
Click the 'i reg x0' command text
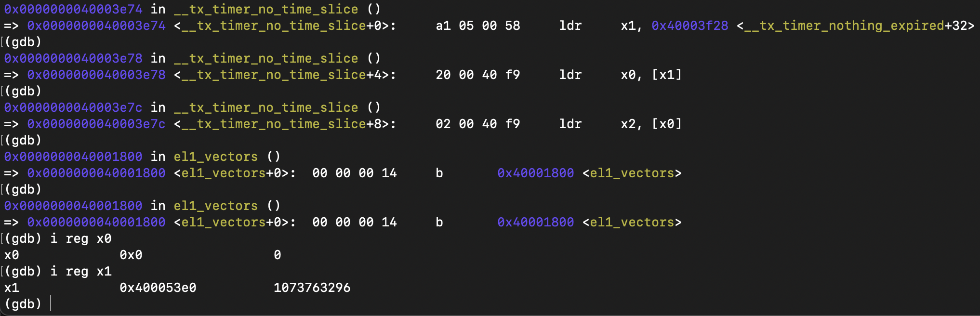[x=81, y=238]
